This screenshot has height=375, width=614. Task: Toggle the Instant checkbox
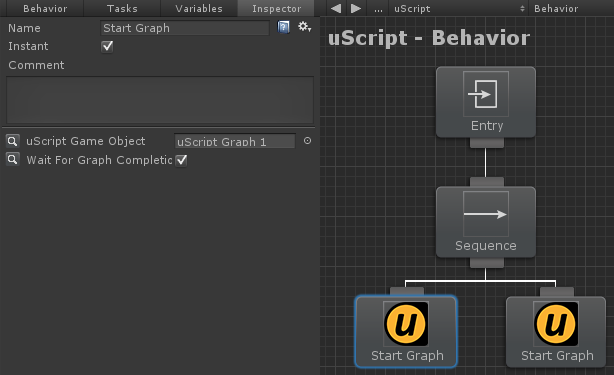click(107, 47)
